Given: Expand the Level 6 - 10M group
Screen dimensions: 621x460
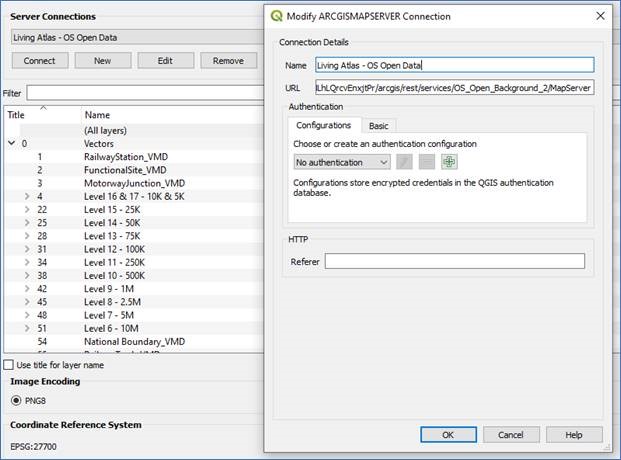Looking at the screenshot, I should [x=27, y=328].
